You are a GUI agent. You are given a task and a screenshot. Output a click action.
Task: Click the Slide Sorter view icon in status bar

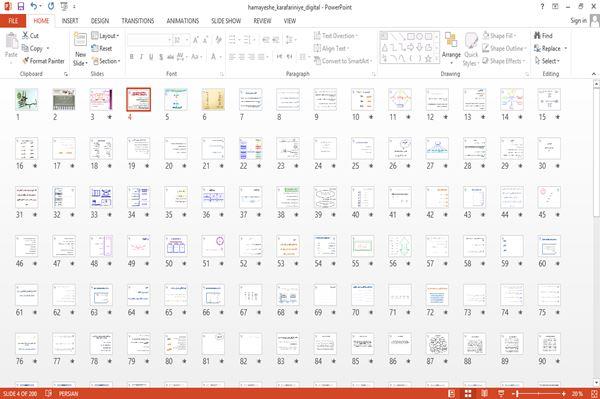pyautogui.click(x=468, y=394)
